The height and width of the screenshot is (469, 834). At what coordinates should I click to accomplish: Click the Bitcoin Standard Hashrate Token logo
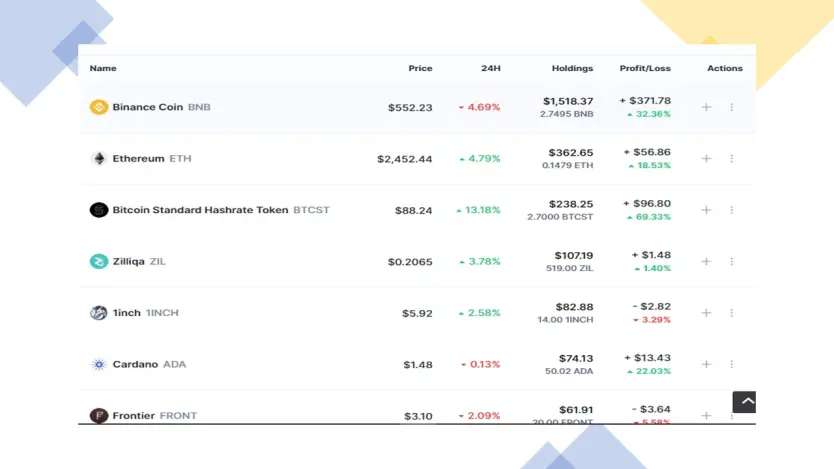(x=98, y=210)
